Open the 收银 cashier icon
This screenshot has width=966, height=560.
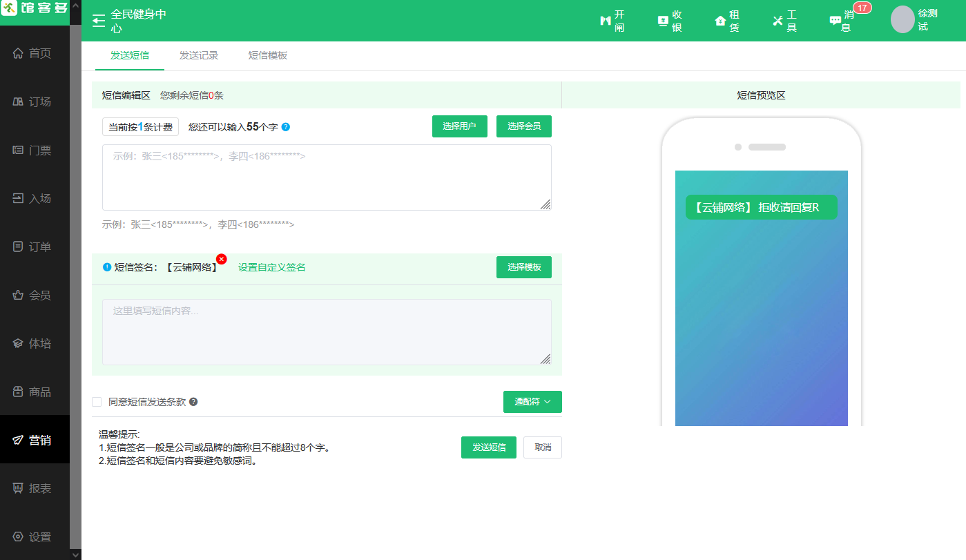coord(663,21)
